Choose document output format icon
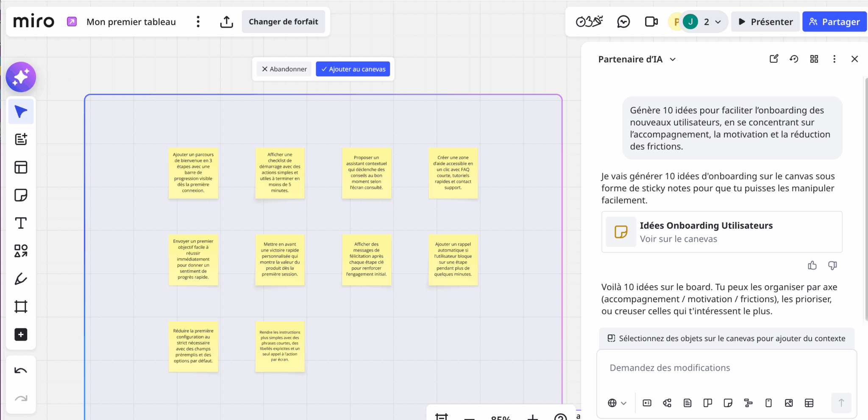 click(x=687, y=403)
